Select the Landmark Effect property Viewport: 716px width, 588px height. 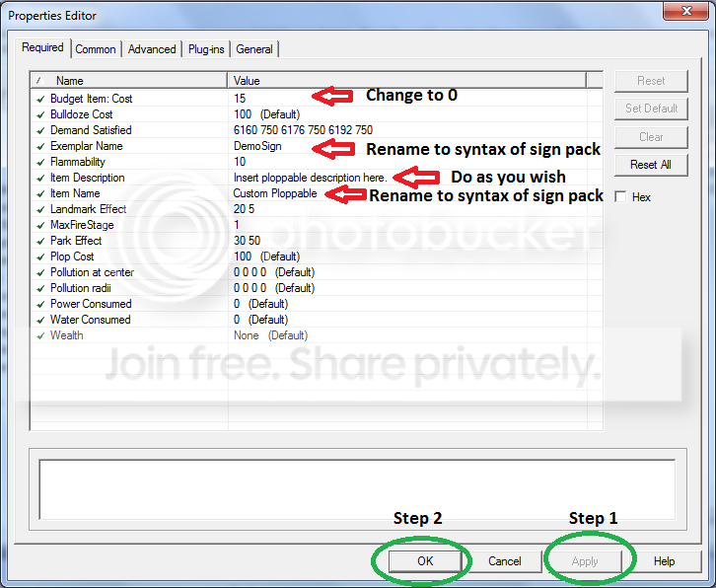(88, 209)
